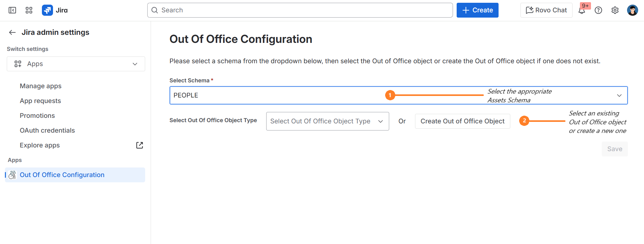Click the Search input field
Screen dimensions: 644x244
[300, 10]
